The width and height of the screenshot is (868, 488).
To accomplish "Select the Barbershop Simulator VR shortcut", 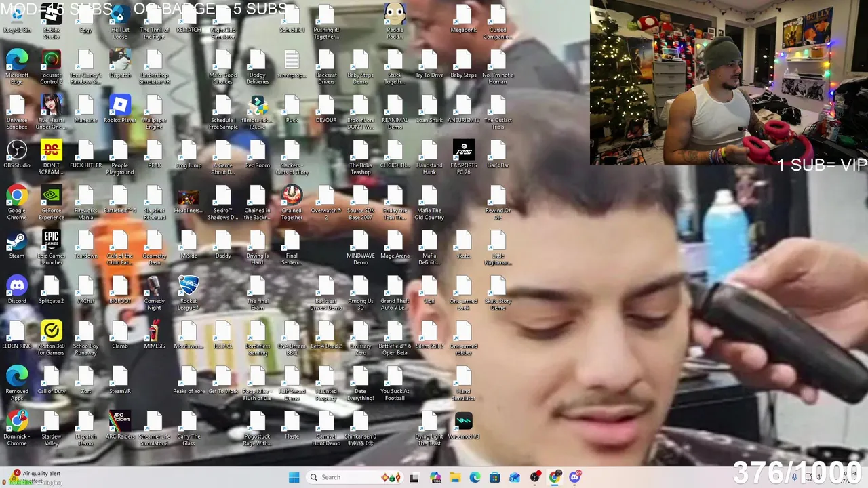I will coord(154,66).
